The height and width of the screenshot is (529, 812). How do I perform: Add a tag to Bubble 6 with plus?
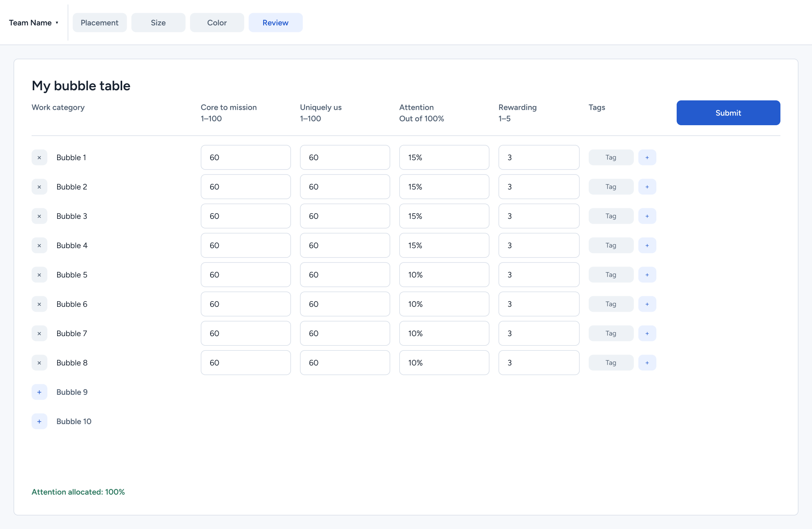tap(647, 304)
